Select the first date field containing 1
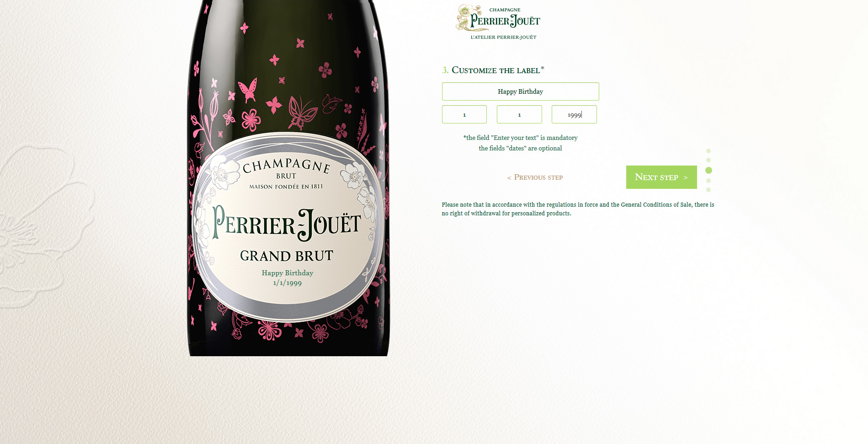The image size is (868, 444). (464, 114)
